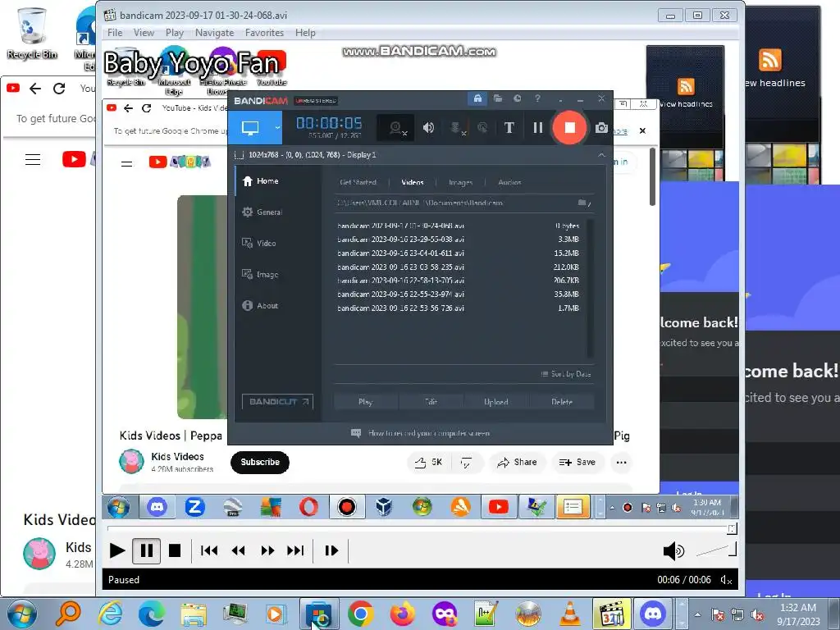840x630 pixels.
Task: Click the Pause button in player controls
Action: [146, 550]
